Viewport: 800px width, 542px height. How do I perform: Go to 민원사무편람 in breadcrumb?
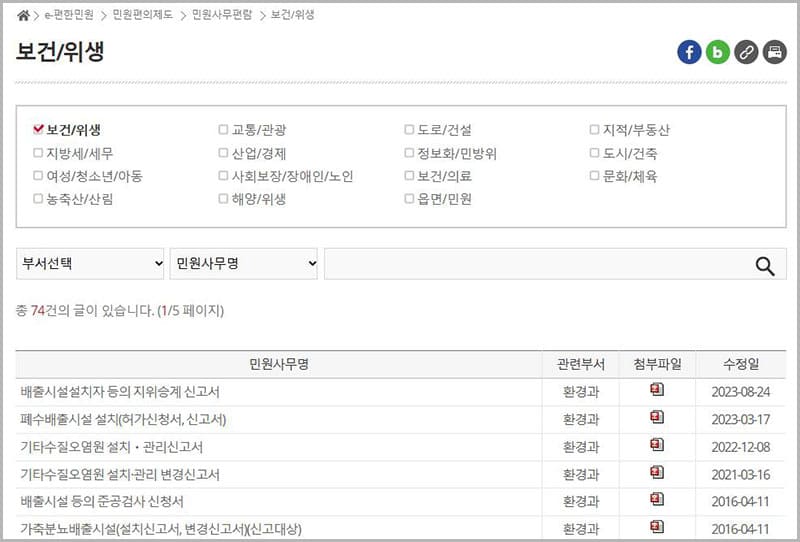click(x=224, y=15)
